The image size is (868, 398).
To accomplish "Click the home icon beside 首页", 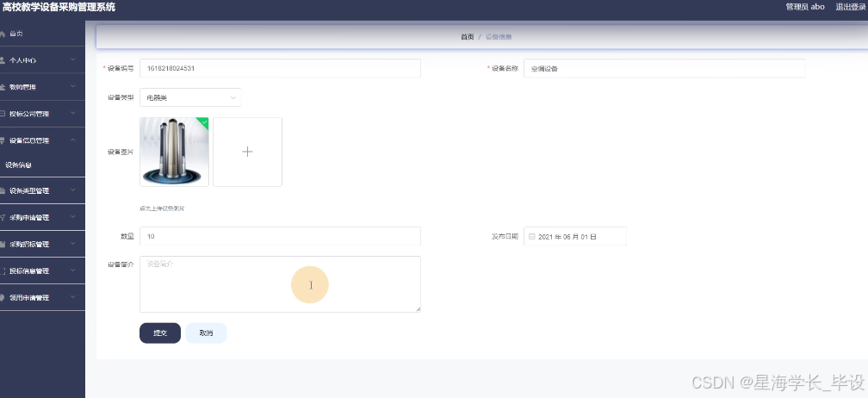I will pos(3,34).
